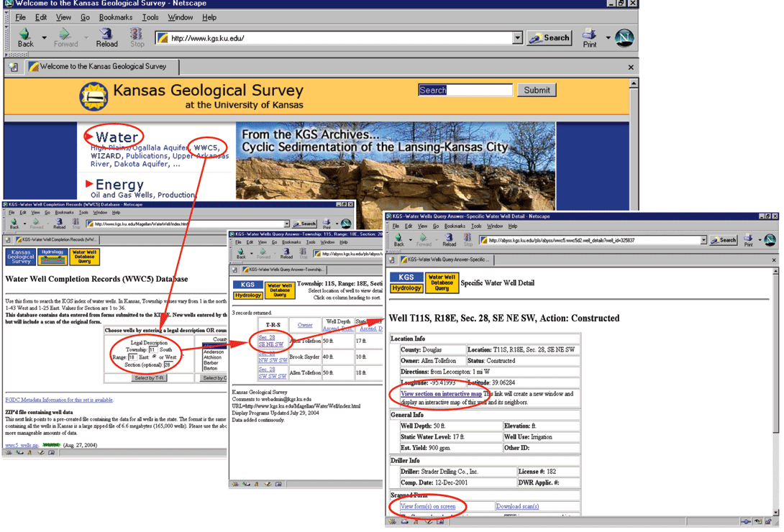Click KGS badge in Township query answer window

click(x=247, y=285)
